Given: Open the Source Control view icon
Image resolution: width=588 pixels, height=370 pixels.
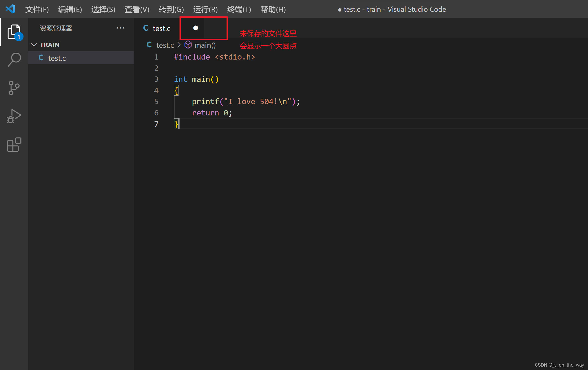Looking at the screenshot, I should pyautogui.click(x=14, y=88).
